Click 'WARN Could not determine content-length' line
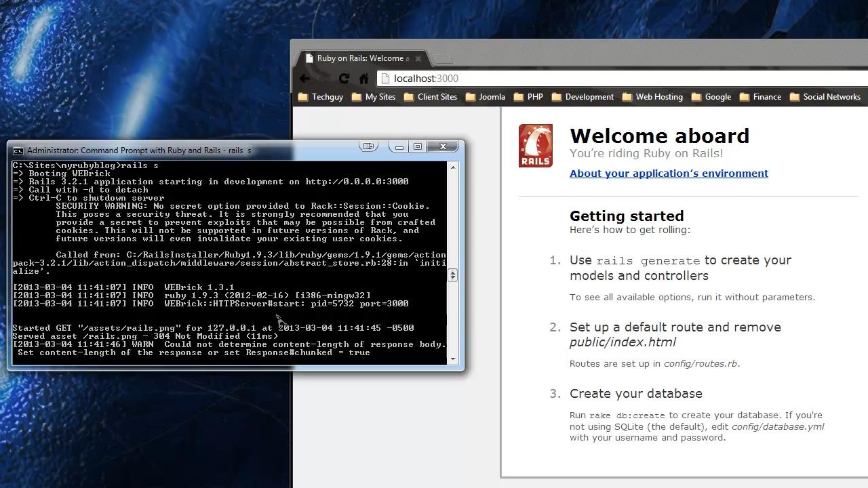The height and width of the screenshot is (488, 868). tap(229, 344)
